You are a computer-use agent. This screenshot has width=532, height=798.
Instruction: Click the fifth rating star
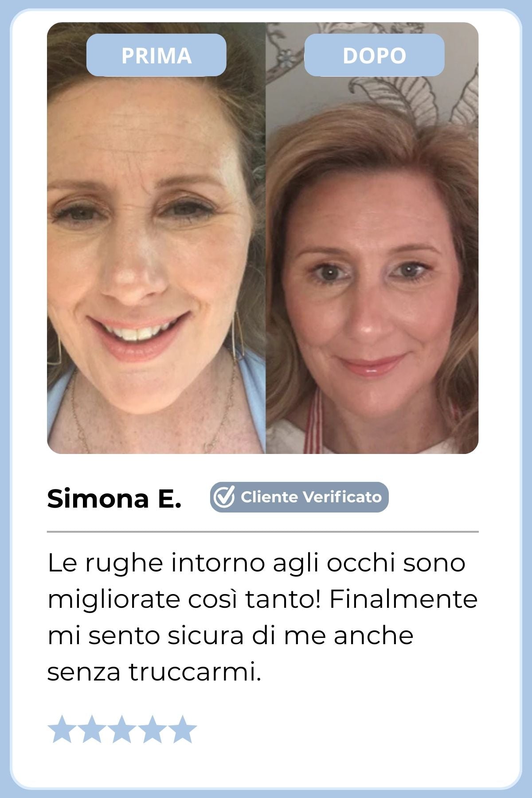pyautogui.click(x=182, y=729)
